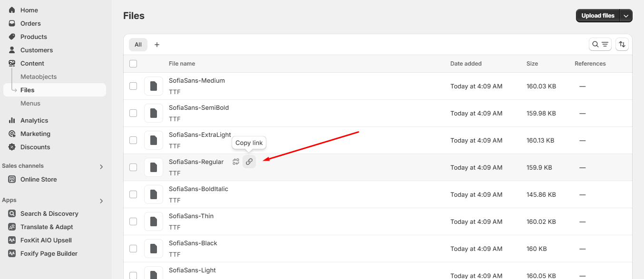The height and width of the screenshot is (279, 644).
Task: Expand the Apps section chevron
Action: [x=101, y=201]
